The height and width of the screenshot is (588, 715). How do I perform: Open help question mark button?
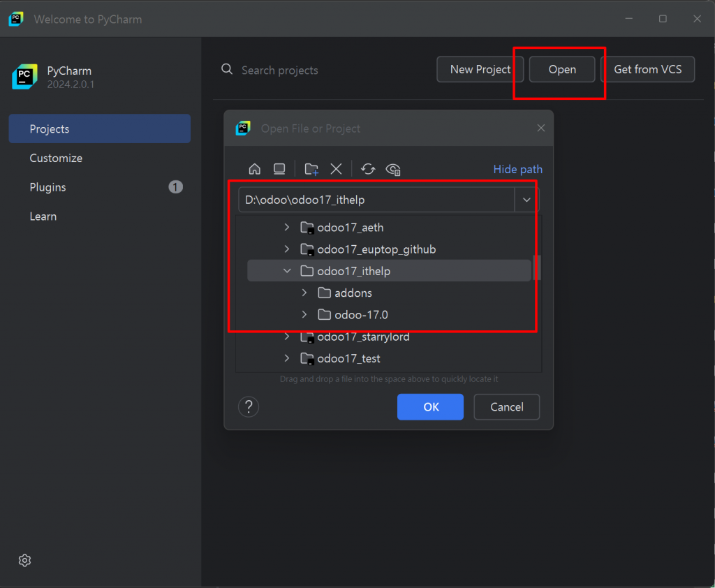tap(249, 406)
